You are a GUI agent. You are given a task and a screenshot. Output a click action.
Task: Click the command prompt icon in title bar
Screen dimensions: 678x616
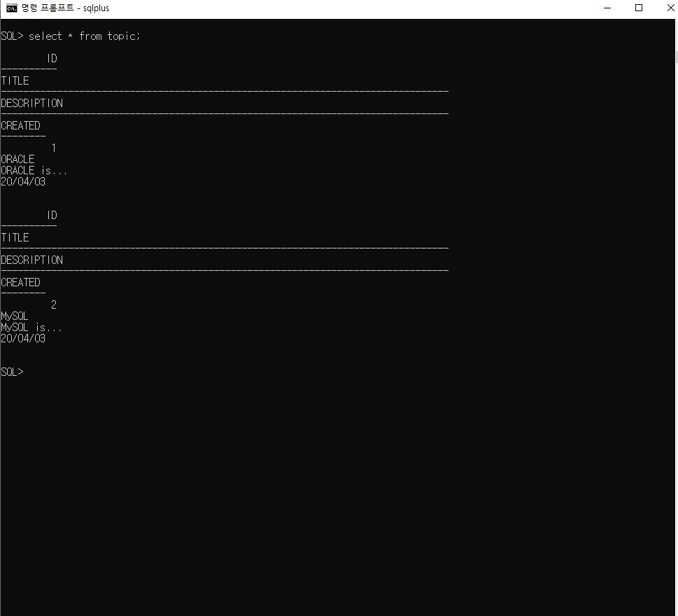click(x=12, y=8)
